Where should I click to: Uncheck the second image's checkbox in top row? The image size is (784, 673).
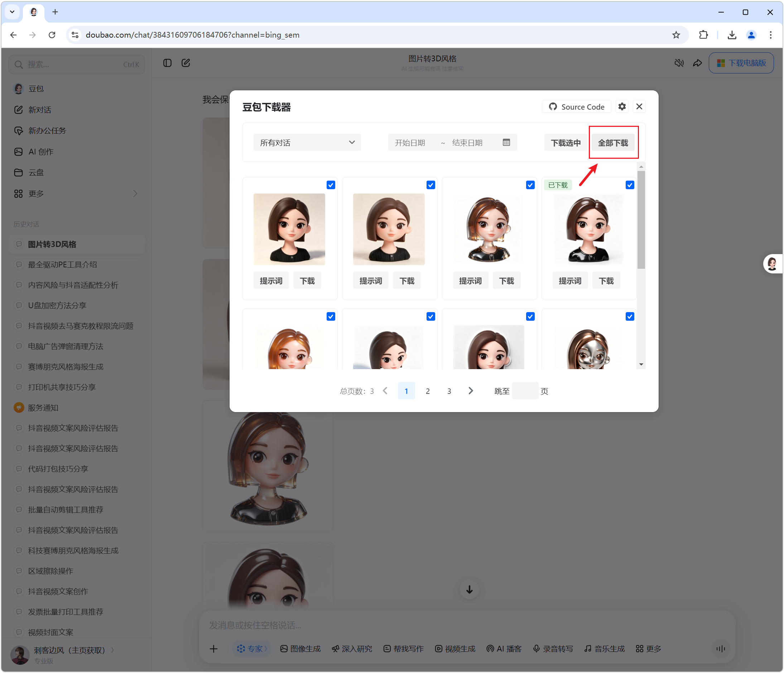(431, 185)
